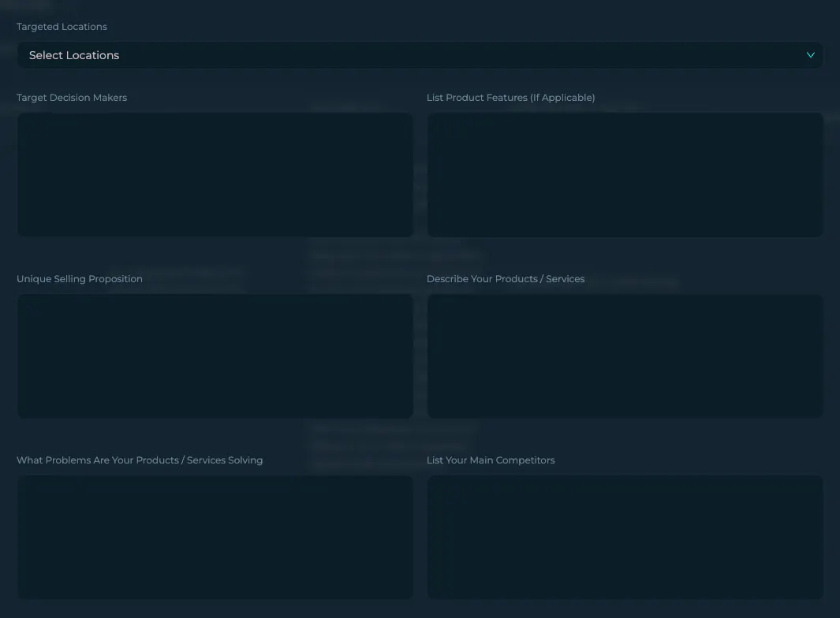This screenshot has height=618, width=840.
Task: Click the "Unique Selling Proposition" label
Action: tap(80, 279)
